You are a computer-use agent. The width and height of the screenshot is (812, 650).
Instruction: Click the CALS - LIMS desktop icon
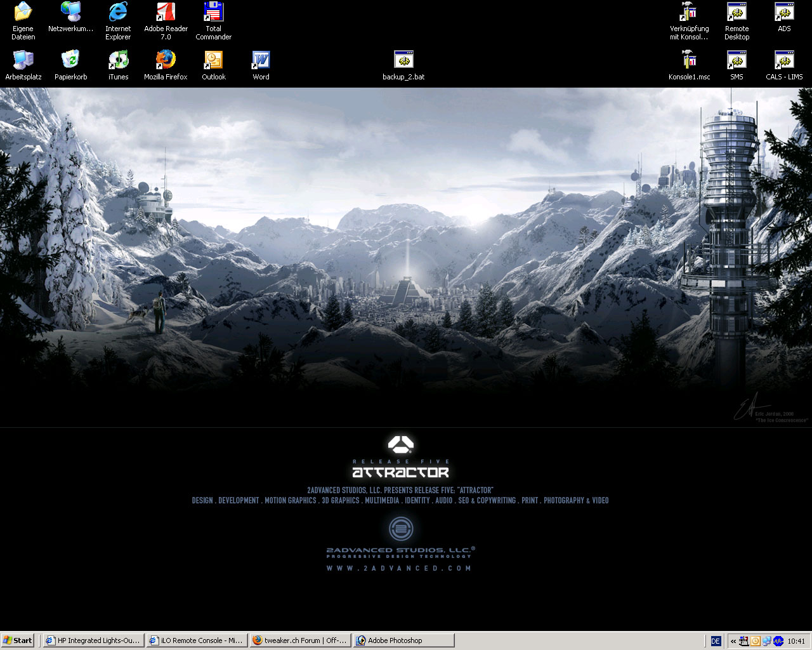784,60
